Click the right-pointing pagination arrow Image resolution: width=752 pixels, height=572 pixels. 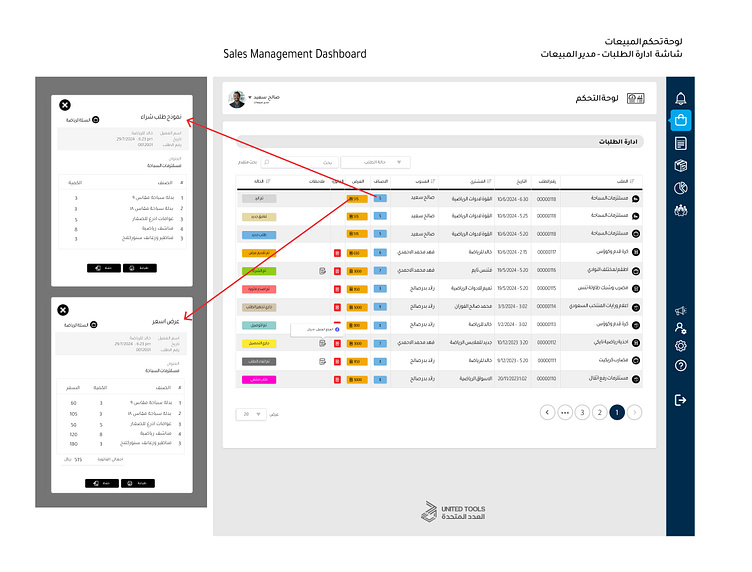point(634,412)
